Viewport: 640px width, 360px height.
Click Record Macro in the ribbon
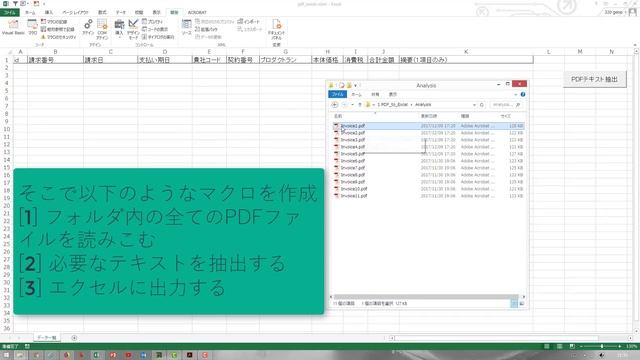(x=54, y=22)
